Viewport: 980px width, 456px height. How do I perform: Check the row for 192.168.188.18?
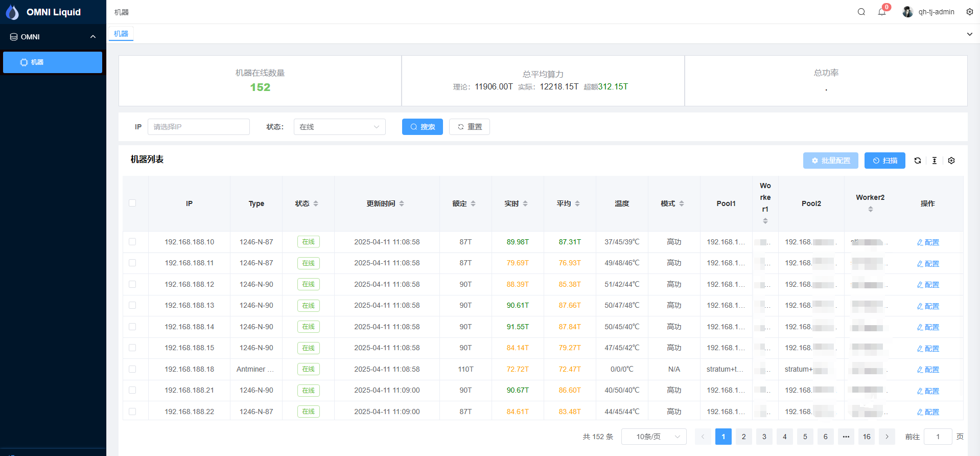point(132,369)
